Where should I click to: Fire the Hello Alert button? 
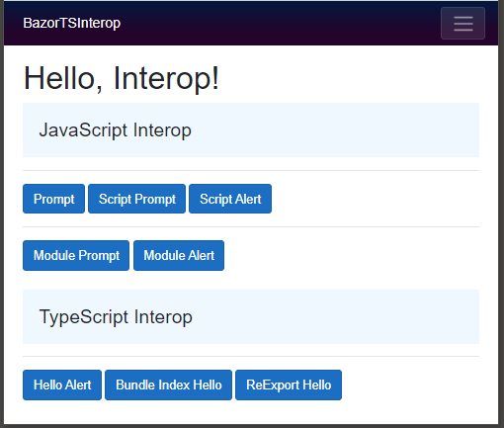[62, 385]
